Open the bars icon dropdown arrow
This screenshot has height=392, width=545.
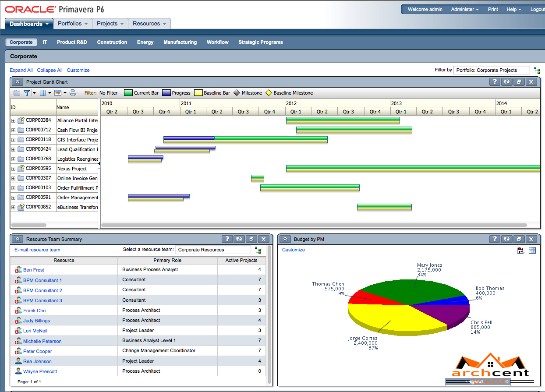(65, 93)
